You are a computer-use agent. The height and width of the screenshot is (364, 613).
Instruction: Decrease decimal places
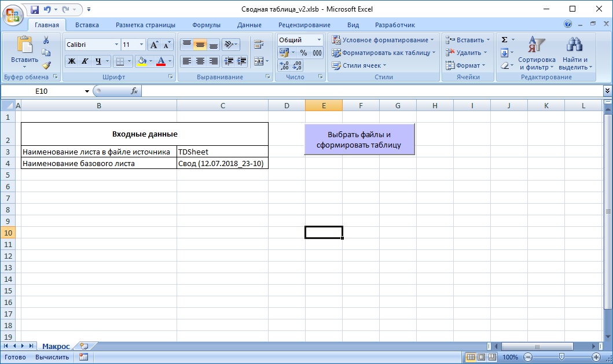297,65
